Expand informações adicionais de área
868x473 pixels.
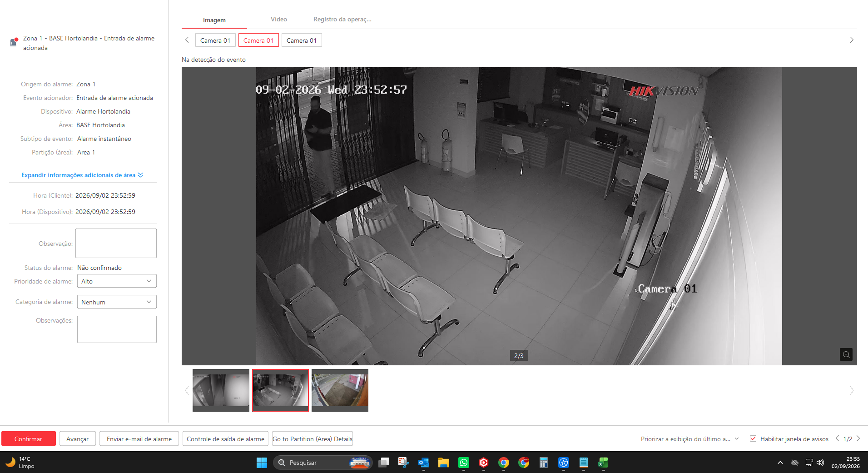click(82, 175)
